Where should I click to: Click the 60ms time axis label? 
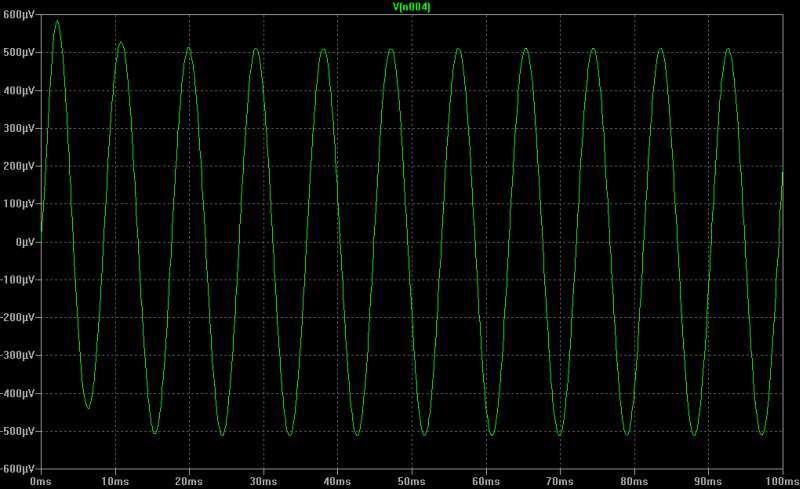[486, 481]
